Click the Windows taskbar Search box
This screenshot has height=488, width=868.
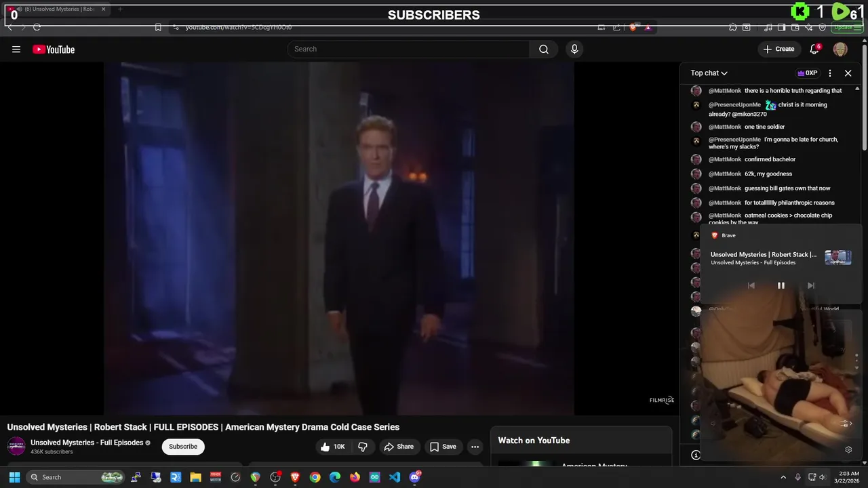pyautogui.click(x=76, y=477)
